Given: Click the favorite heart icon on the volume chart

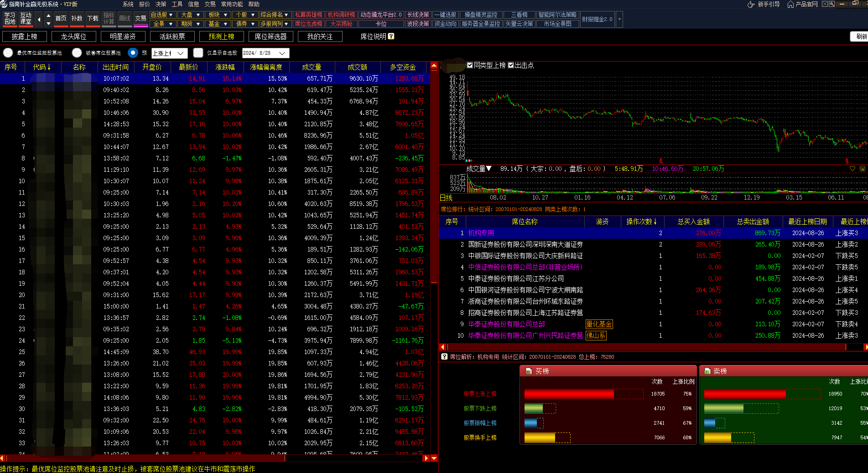Looking at the screenshot, I should pyautogui.click(x=852, y=169).
